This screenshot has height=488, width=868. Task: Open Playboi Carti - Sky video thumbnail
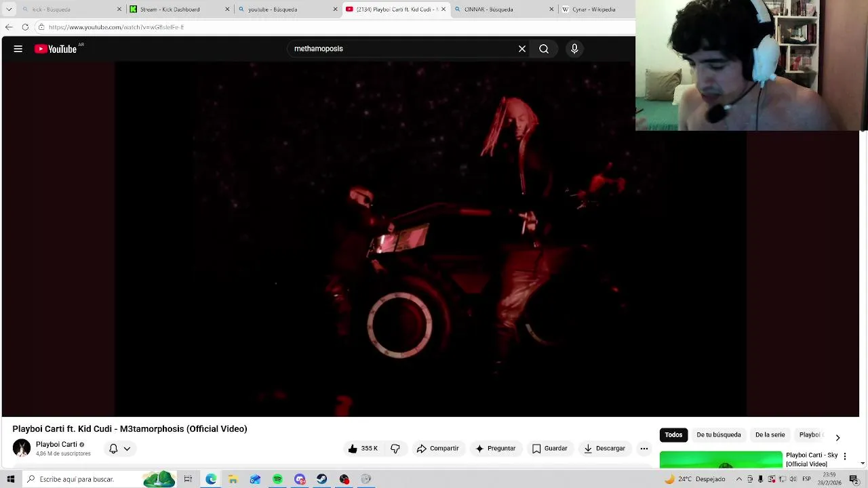pos(721,460)
